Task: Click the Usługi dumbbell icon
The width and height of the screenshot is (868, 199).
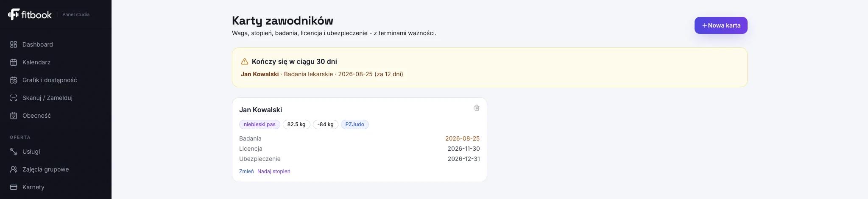Action: point(14,152)
